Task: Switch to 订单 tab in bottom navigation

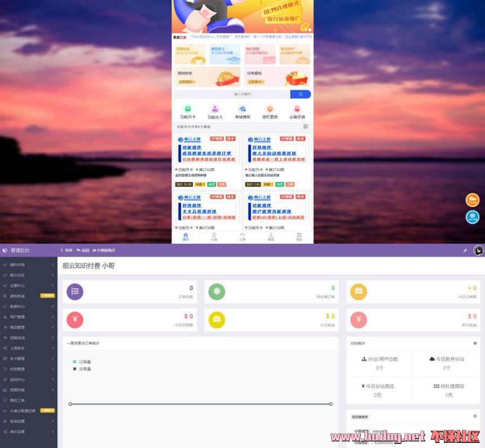Action: click(x=242, y=237)
